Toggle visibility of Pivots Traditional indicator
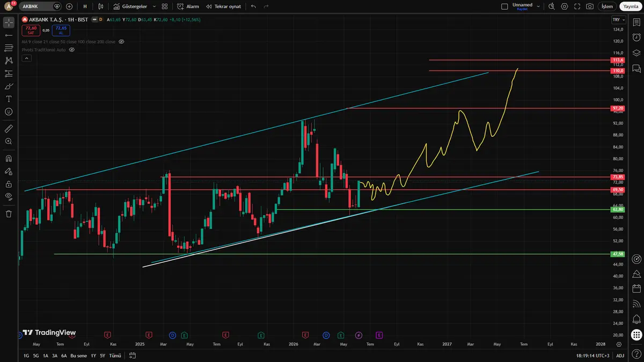This screenshot has height=362, width=644. click(71, 49)
